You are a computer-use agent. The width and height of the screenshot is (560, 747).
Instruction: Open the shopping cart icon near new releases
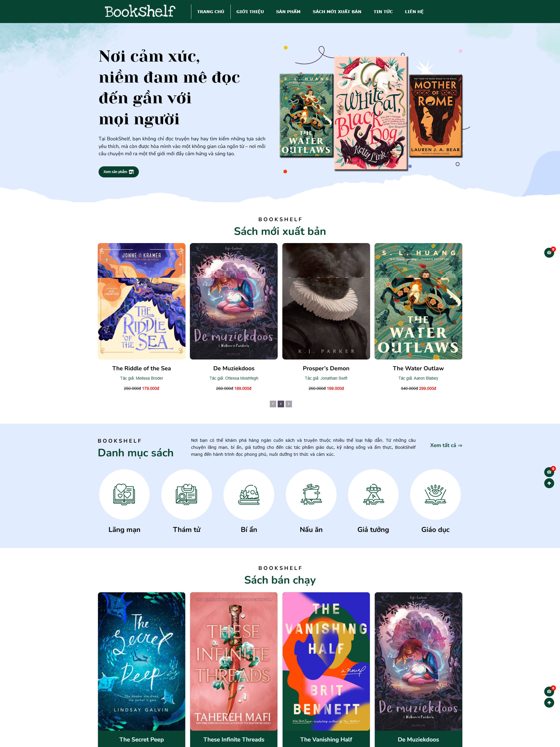pyautogui.click(x=549, y=253)
